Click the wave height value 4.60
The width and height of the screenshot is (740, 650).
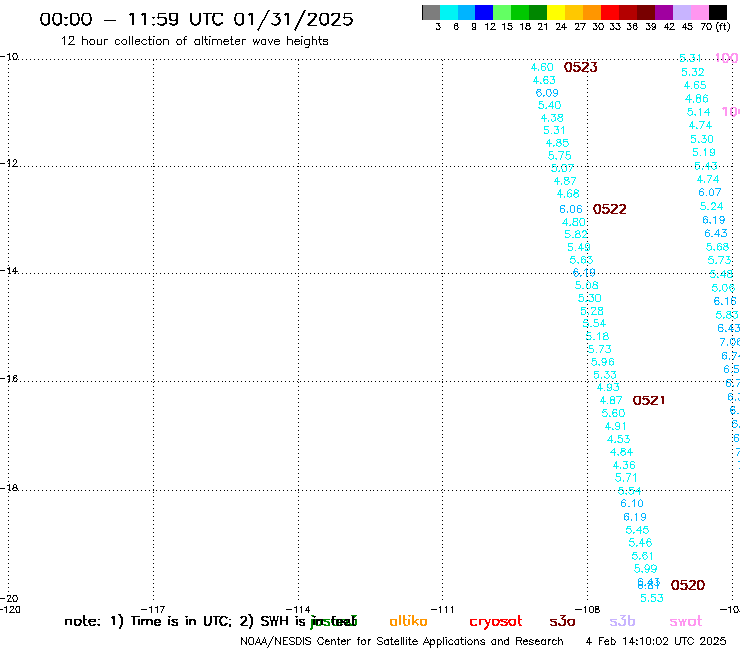(542, 67)
